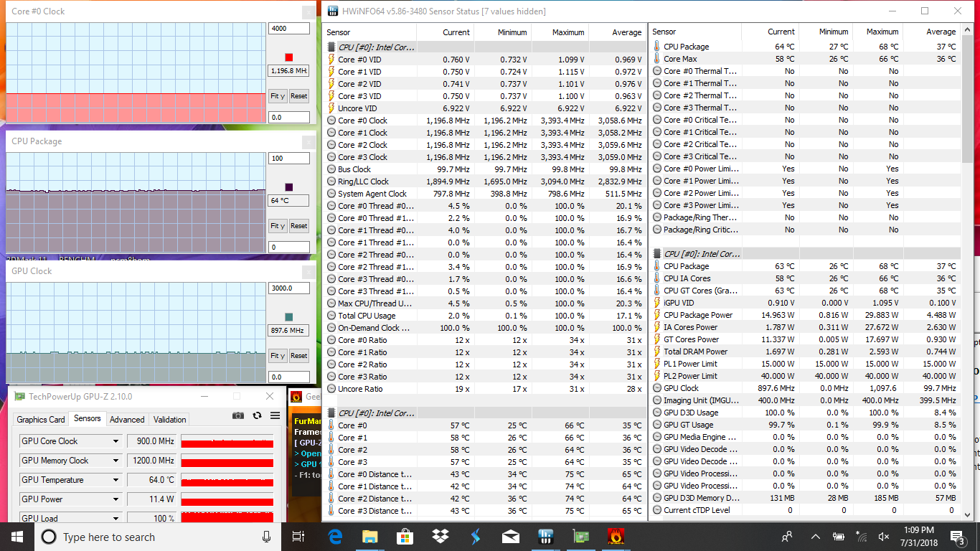Screen dimensions: 980x551
Task: Click the chip icon of the first CPU [#0] header
Action: (x=331, y=47)
